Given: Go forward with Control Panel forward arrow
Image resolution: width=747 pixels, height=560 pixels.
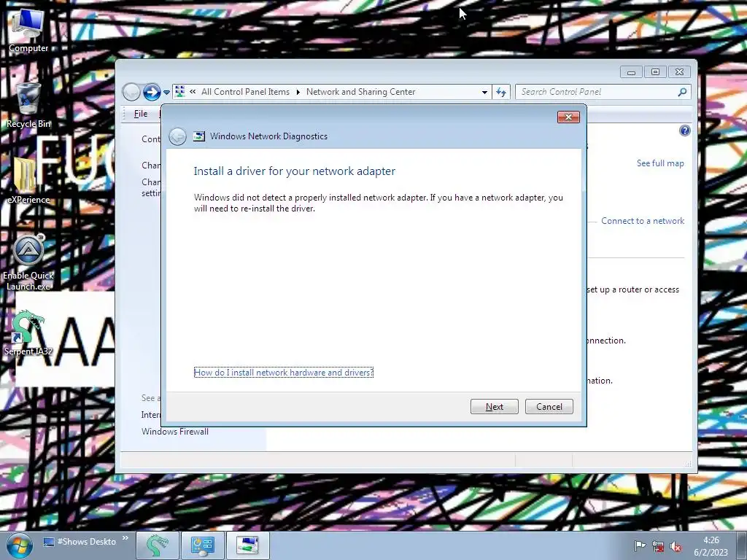Looking at the screenshot, I should (152, 92).
